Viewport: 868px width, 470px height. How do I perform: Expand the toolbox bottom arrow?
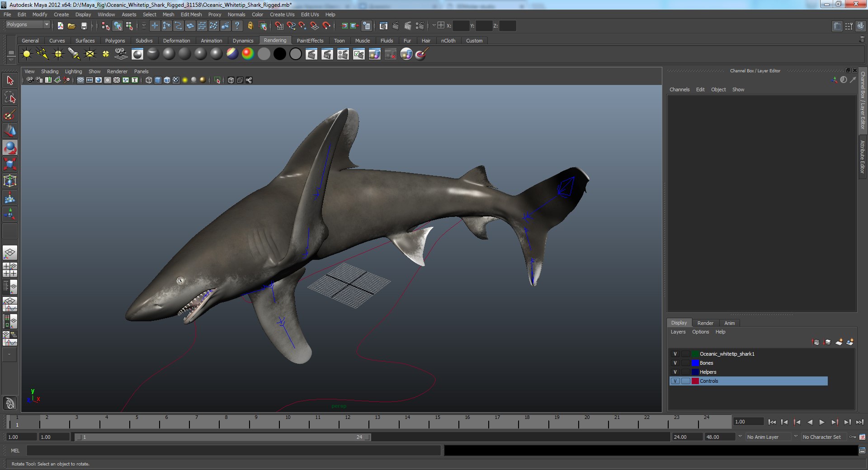click(9, 355)
